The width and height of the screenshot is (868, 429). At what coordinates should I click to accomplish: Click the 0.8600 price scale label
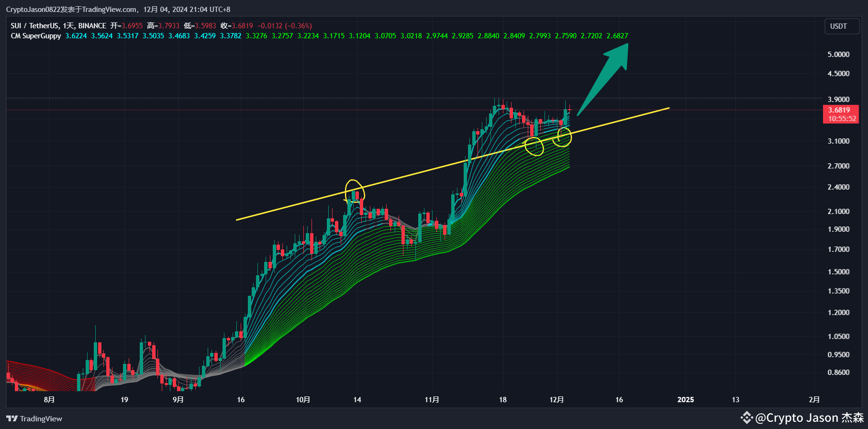[838, 373]
